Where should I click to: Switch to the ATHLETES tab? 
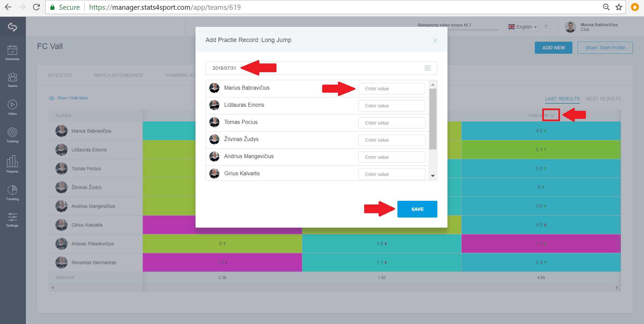coord(60,75)
